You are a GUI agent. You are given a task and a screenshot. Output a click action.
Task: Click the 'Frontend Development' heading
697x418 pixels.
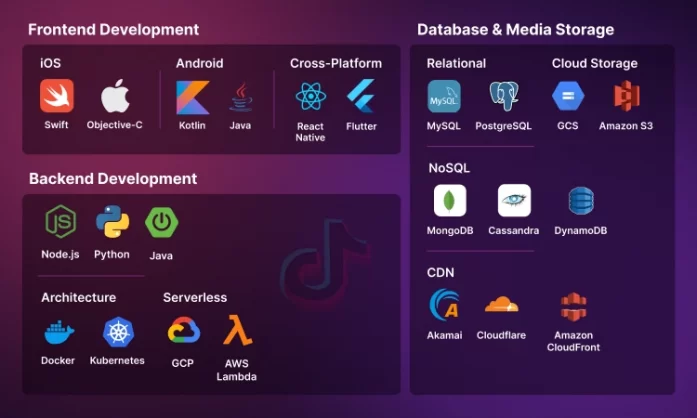[x=113, y=30]
